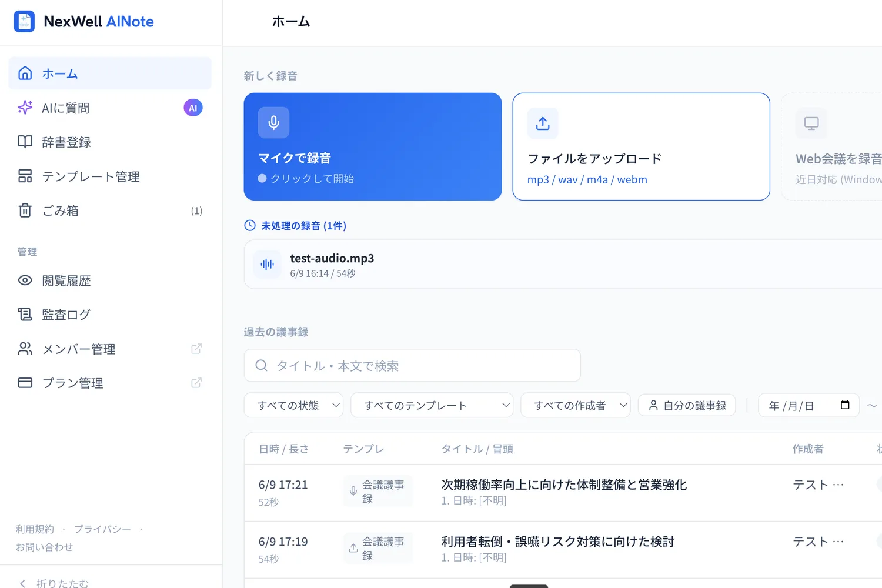Click the template layout icon in the sidebar
The width and height of the screenshot is (882, 588).
click(x=25, y=176)
